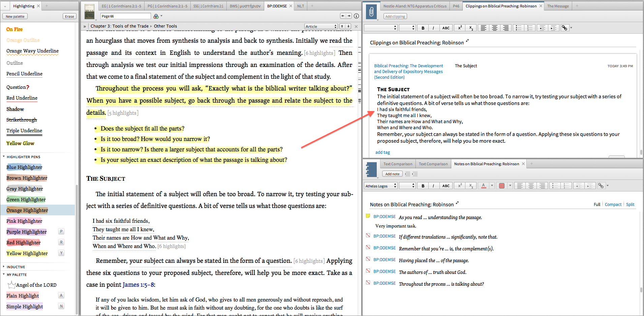Screen dimensions: 644x316
Task: Jump to next article with down arrow
Action: pos(348,26)
